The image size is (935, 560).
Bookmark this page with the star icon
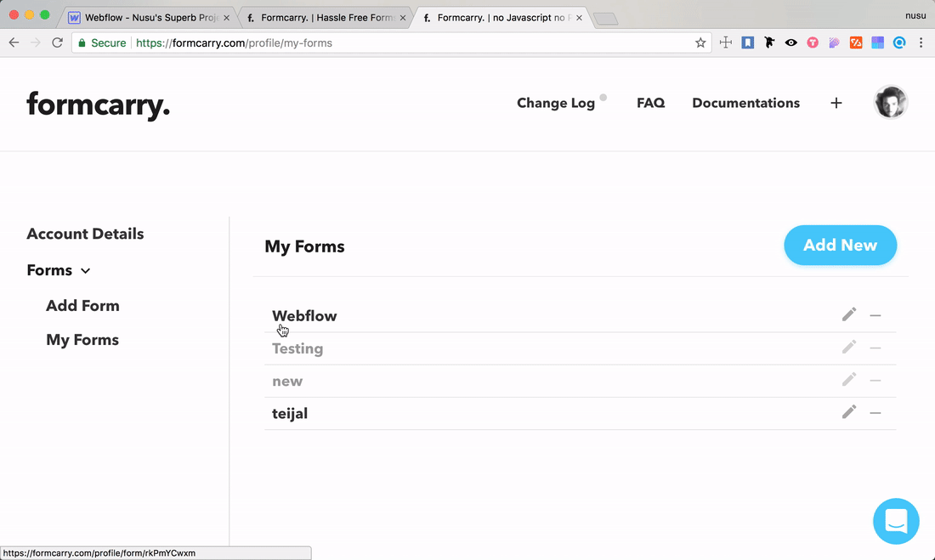coord(700,43)
